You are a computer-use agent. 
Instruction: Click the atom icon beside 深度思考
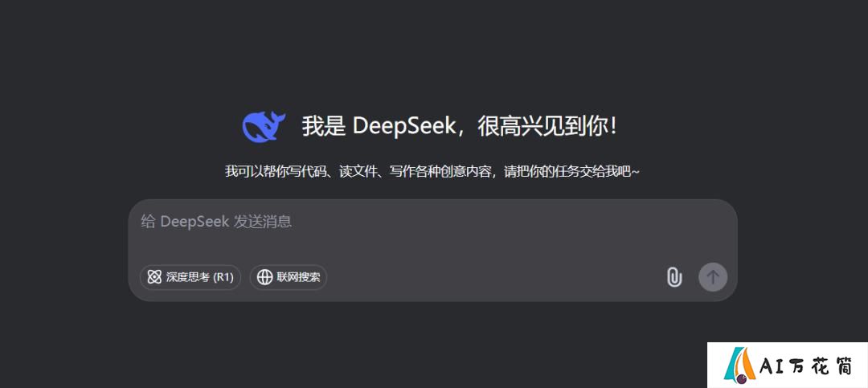tap(154, 277)
